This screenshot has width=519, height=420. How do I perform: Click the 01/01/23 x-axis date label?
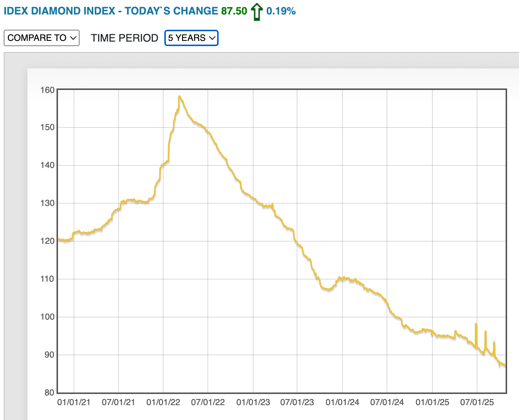coord(253,402)
